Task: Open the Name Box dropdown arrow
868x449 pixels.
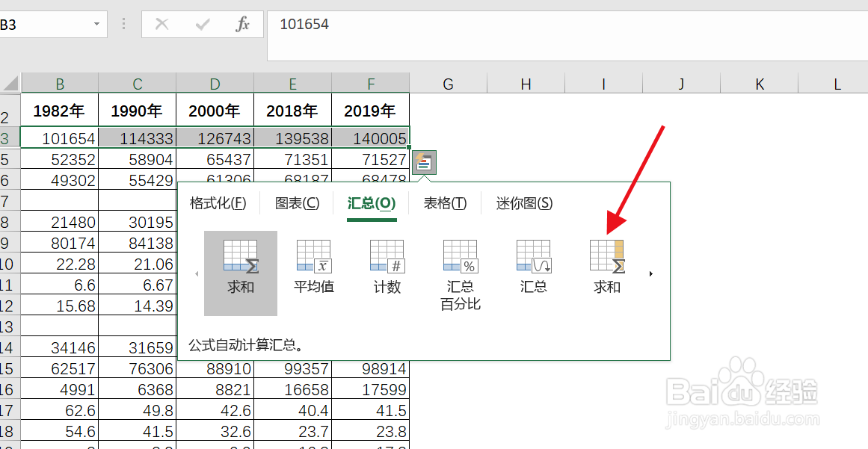Action: (x=96, y=24)
